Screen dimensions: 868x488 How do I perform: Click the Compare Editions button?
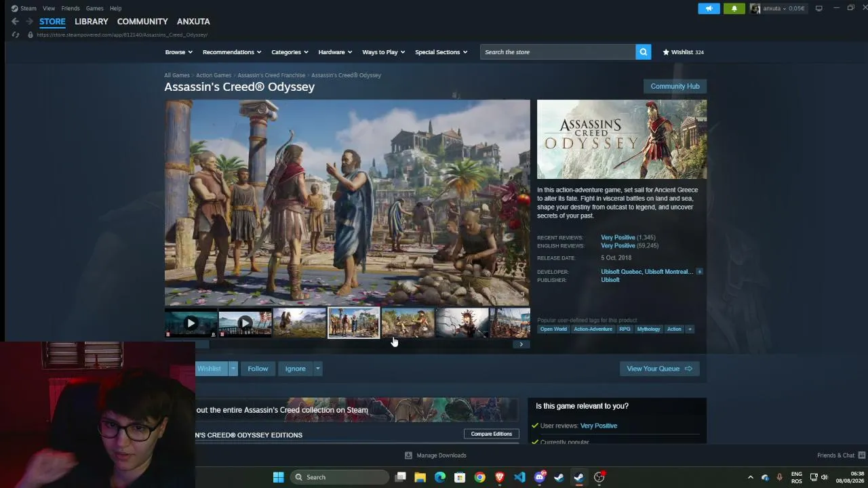492,434
